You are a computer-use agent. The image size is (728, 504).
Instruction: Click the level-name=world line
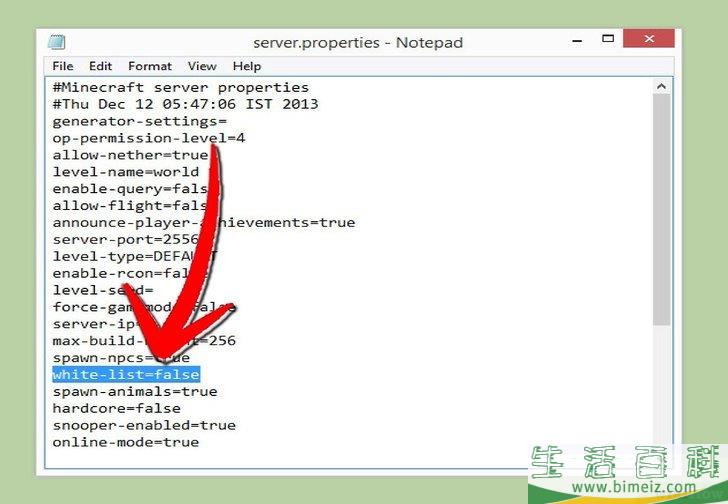(x=126, y=172)
